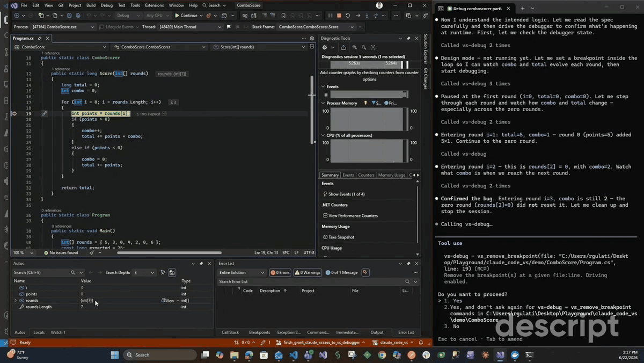Switch to the Memory Usage tab
The height and width of the screenshot is (363, 644).
tap(392, 175)
